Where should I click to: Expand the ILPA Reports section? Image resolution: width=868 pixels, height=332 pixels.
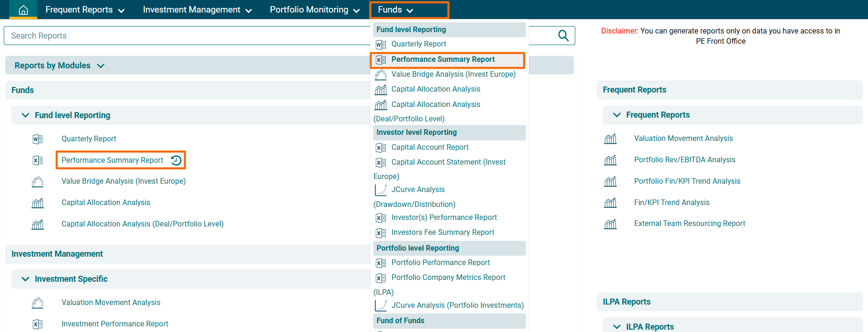617,326
